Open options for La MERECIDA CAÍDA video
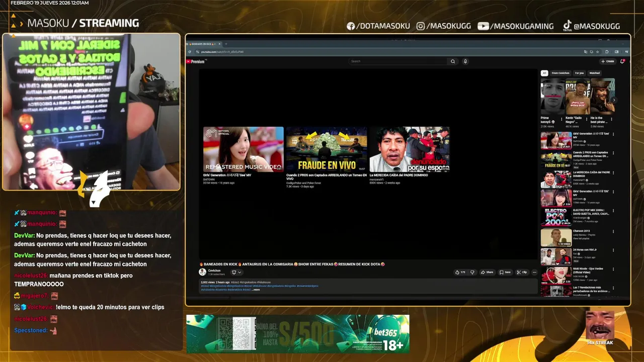 click(x=613, y=173)
